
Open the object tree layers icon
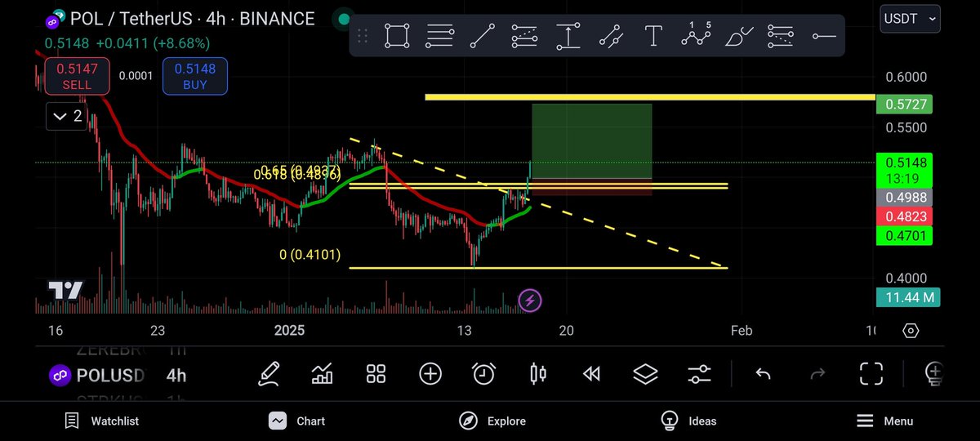tap(645, 374)
